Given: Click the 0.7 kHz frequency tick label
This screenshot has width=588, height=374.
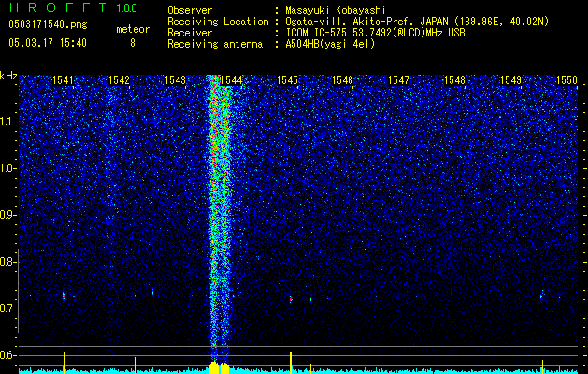Looking at the screenshot, I should coord(7,309).
